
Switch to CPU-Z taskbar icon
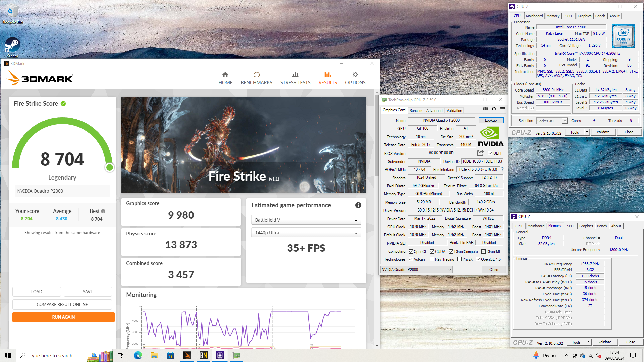tap(220, 355)
